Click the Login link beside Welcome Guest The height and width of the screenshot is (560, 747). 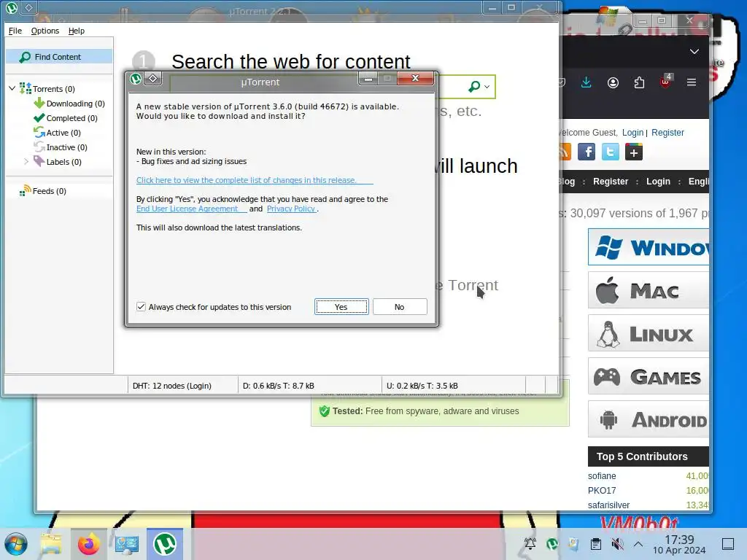coord(632,133)
